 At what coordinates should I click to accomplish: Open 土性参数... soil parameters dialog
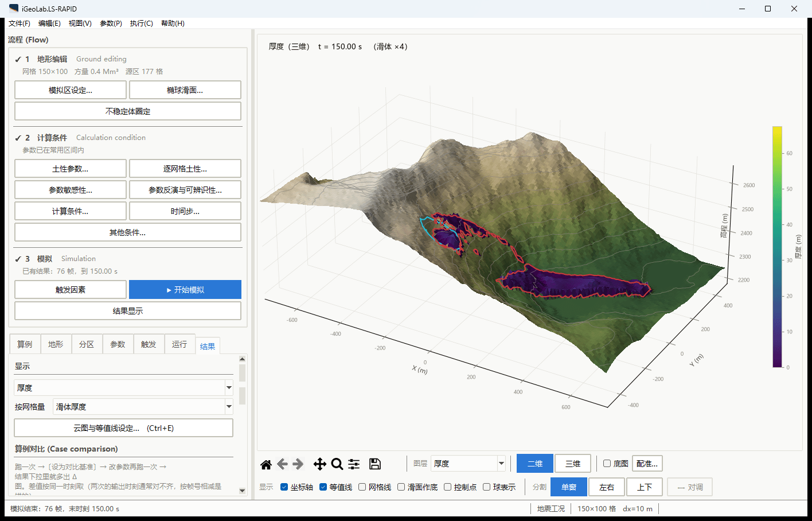pos(71,169)
